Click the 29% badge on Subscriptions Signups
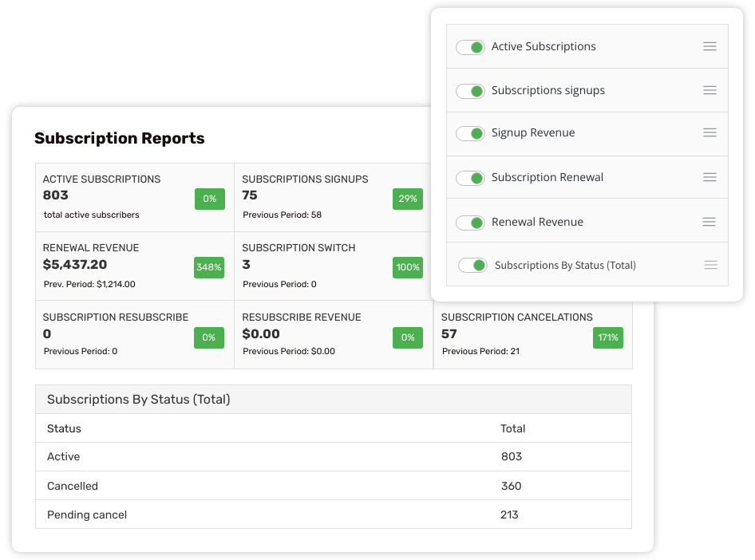This screenshot has height=560, width=755. [407, 199]
